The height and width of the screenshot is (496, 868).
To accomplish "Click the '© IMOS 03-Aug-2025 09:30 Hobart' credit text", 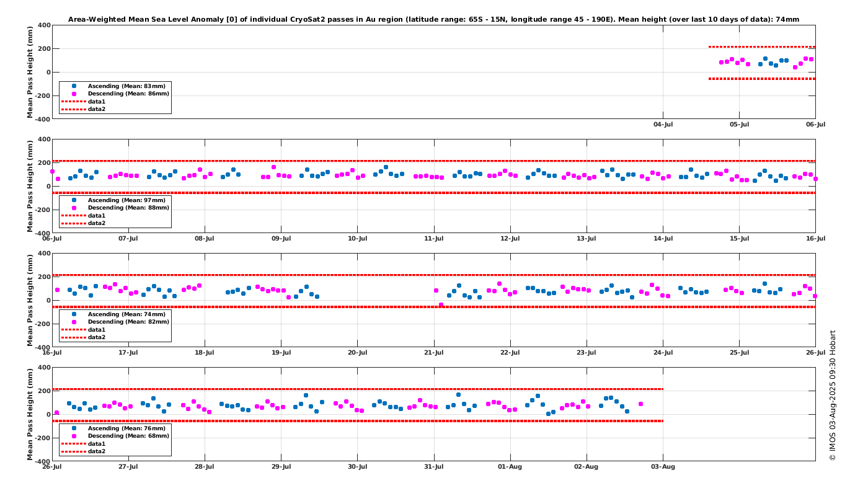I will 833,395.
